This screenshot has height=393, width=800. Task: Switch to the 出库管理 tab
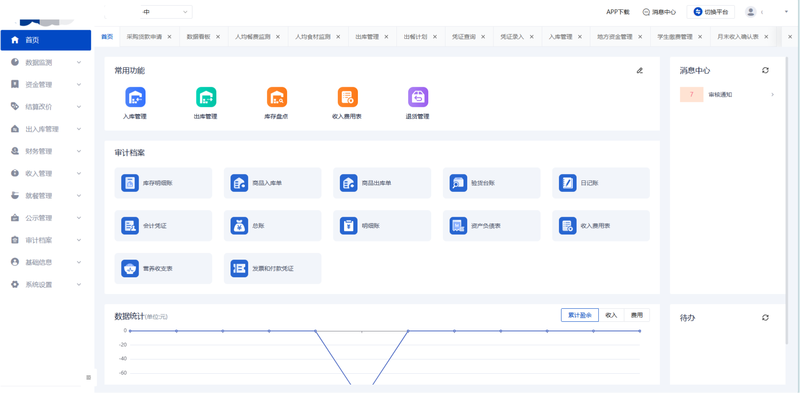pos(367,37)
